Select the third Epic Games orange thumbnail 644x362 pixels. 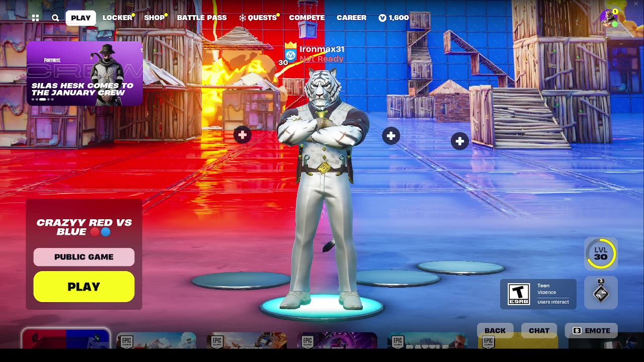[x=247, y=340]
